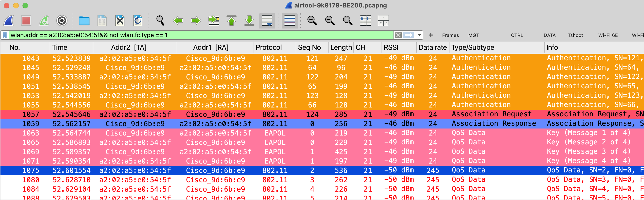The height and width of the screenshot is (200, 644).
Task: Open capture options gear icon
Action: point(62,21)
